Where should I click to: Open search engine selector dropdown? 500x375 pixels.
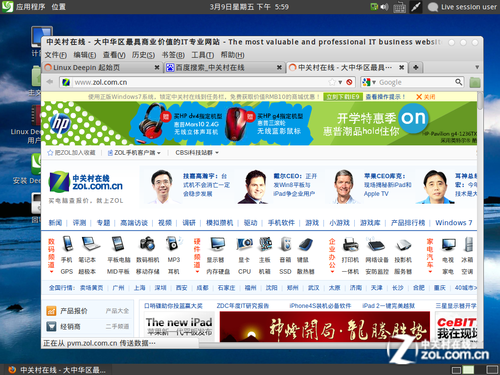point(374,82)
